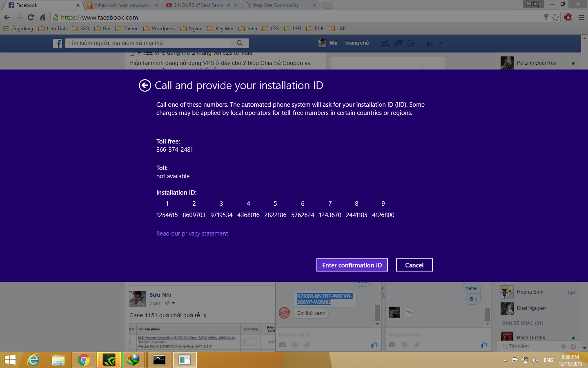Open Facebook friend requests icon
This screenshot has width=588, height=368.
tap(385, 43)
